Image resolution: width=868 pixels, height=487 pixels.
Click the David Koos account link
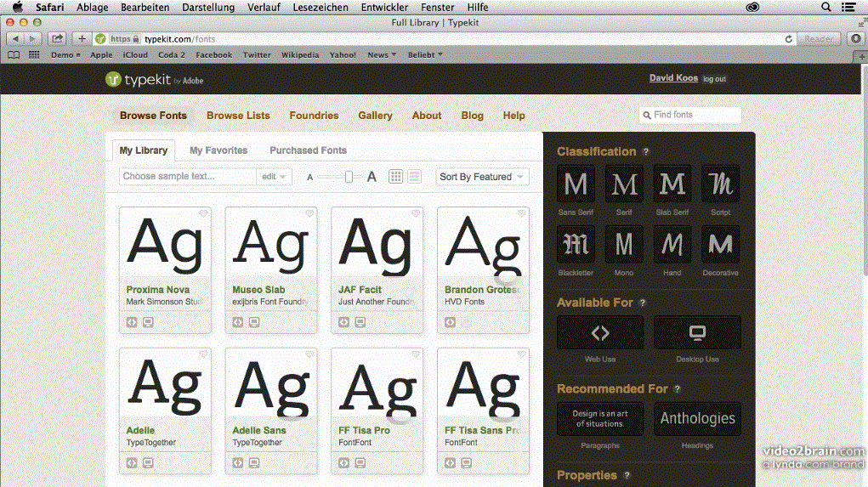(x=673, y=78)
